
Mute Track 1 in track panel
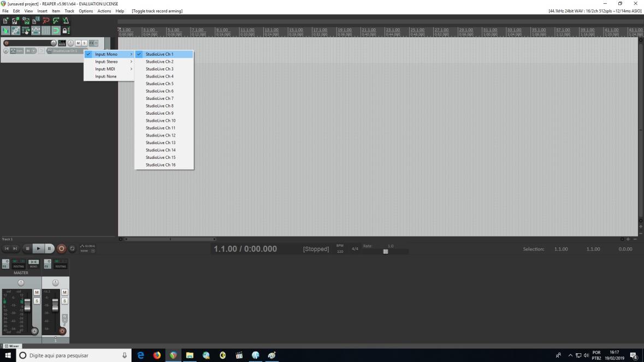(78, 43)
